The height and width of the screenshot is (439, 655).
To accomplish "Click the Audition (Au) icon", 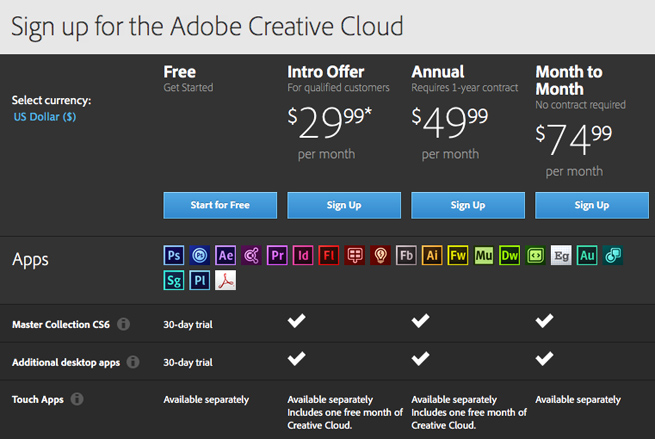I will (587, 255).
